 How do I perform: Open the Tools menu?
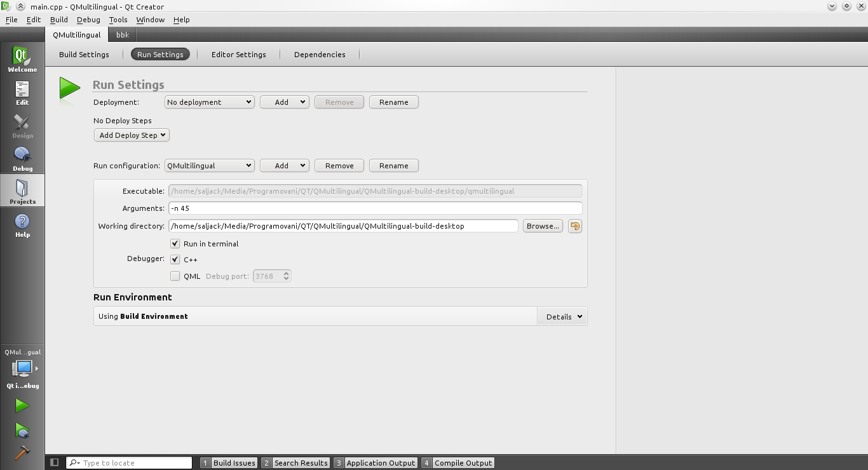coord(118,20)
